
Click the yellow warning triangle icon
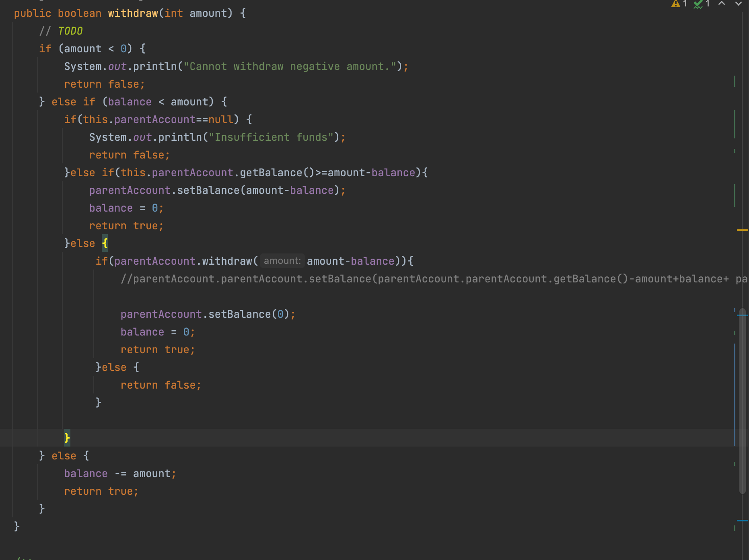coord(675,4)
